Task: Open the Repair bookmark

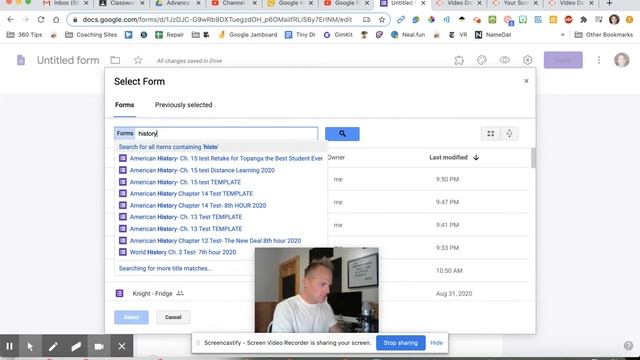Action: click(x=169, y=35)
